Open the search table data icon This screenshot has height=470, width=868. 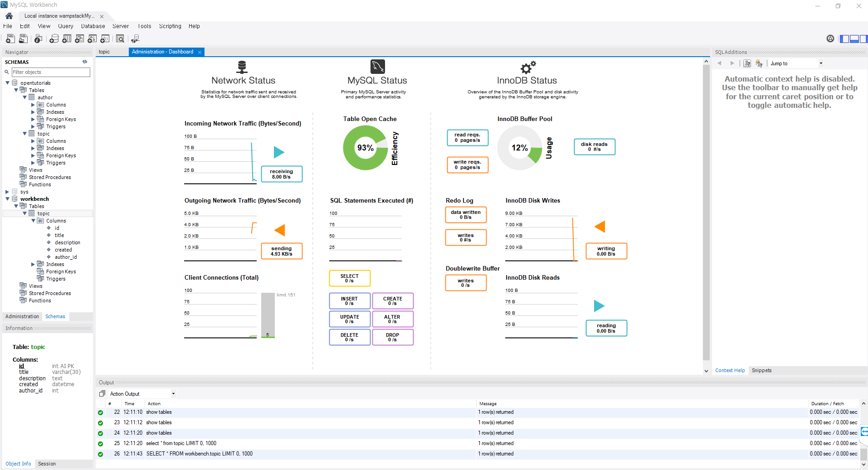pos(120,39)
